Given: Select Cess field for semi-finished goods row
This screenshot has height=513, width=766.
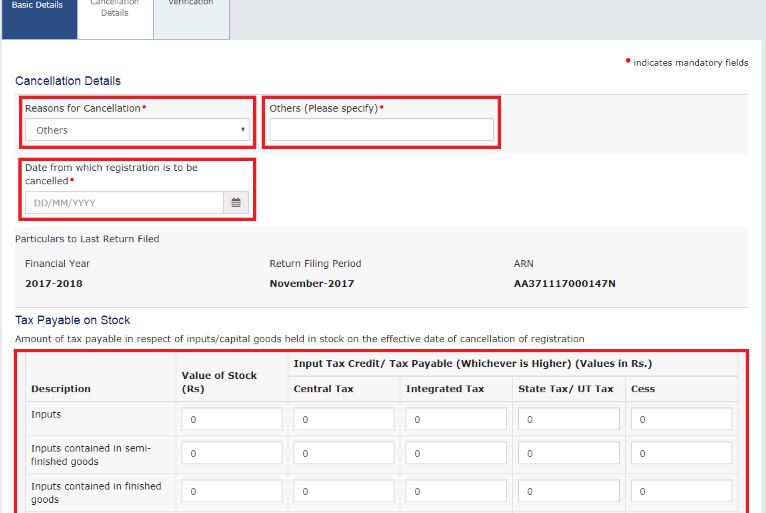Looking at the screenshot, I should [x=682, y=454].
